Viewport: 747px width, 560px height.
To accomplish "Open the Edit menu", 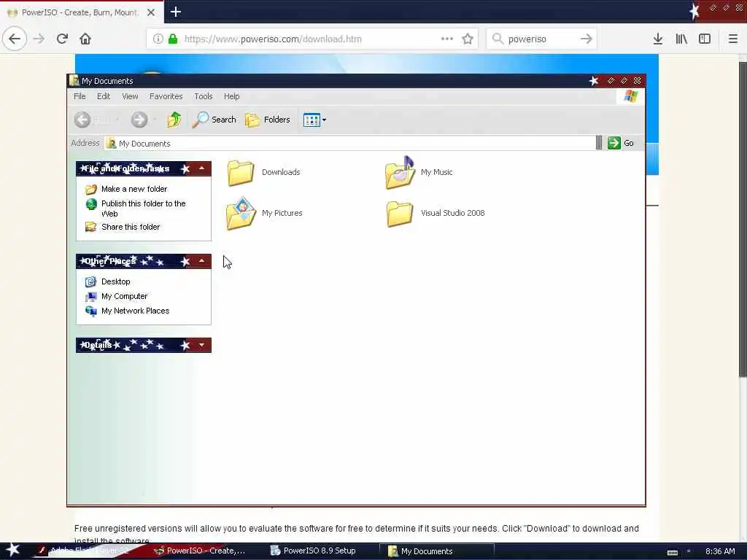I will click(x=104, y=96).
